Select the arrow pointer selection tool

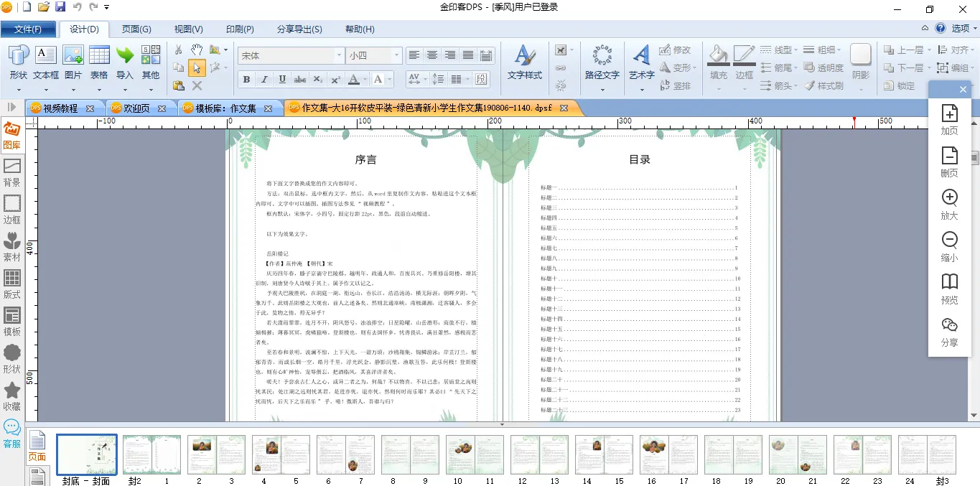197,67
